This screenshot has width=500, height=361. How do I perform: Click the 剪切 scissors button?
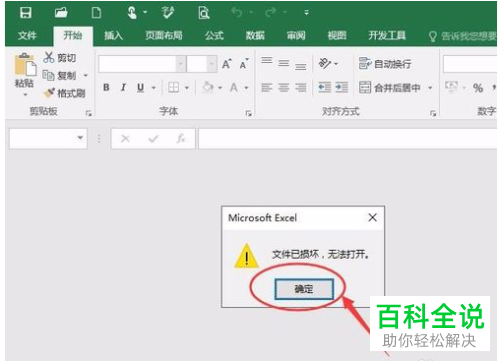pos(60,58)
